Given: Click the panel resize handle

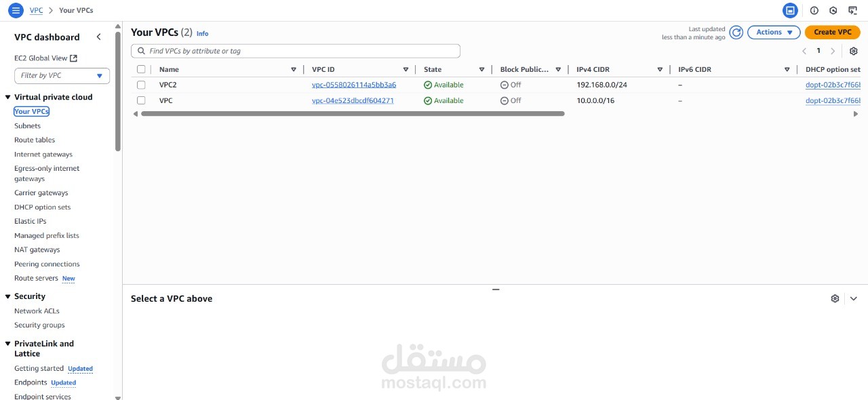Looking at the screenshot, I should coord(496,289).
